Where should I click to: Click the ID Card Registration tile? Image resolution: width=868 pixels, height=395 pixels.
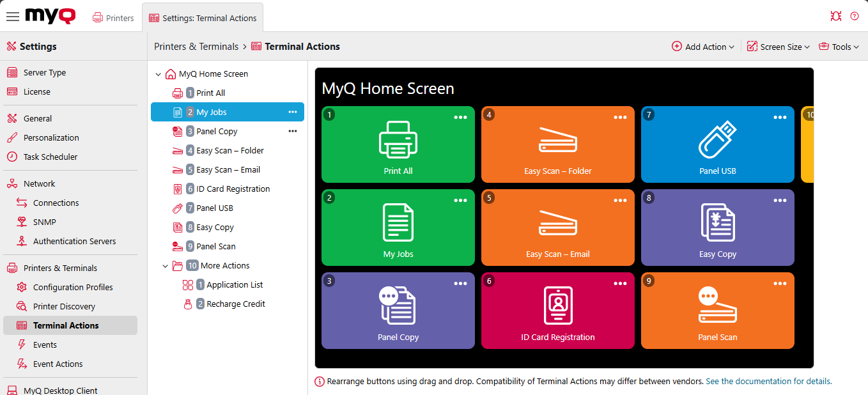point(557,311)
